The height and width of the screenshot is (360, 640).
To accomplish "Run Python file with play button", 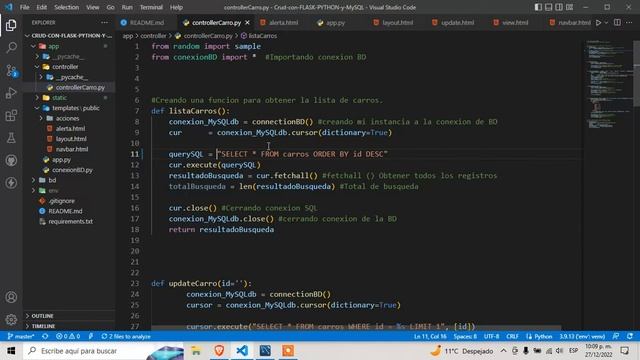I will 598,22.
